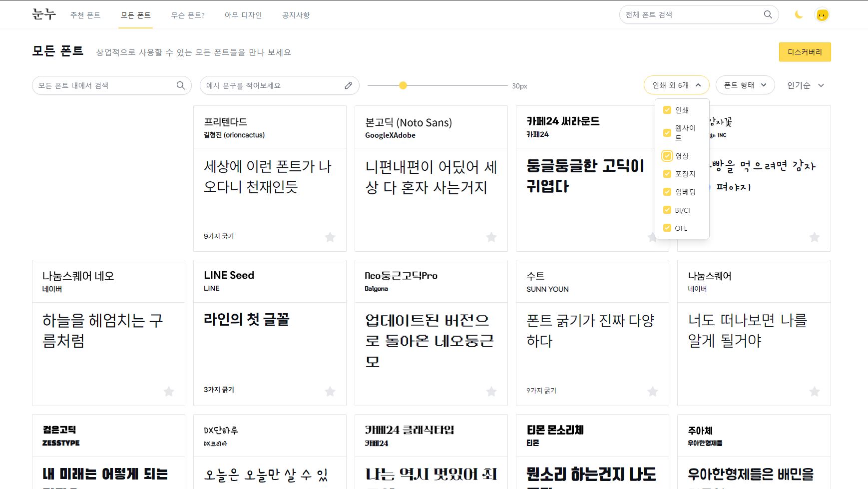Favorite the 프리텐다드 font with its star
868x489 pixels.
pos(330,237)
